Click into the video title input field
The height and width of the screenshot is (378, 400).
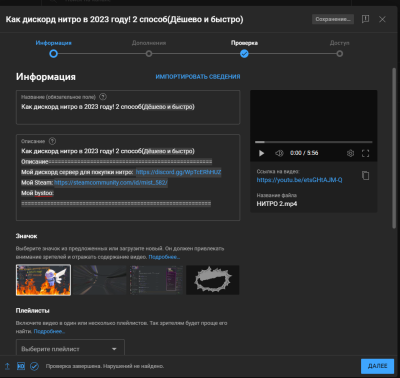(128, 107)
